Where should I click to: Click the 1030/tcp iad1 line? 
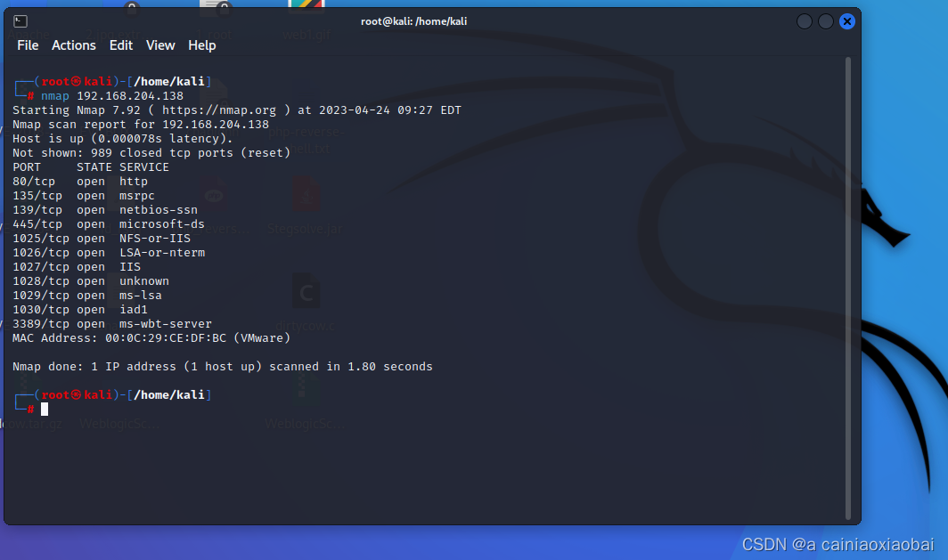pyautogui.click(x=80, y=309)
